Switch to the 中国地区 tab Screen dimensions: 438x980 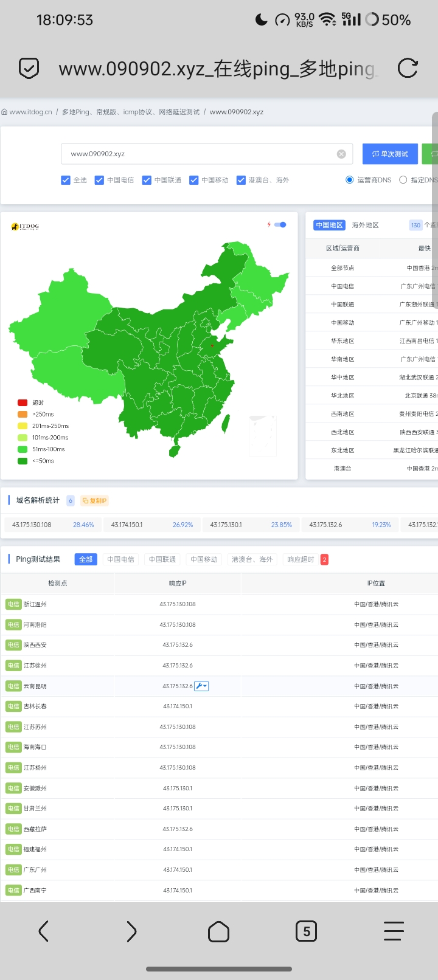coord(329,225)
